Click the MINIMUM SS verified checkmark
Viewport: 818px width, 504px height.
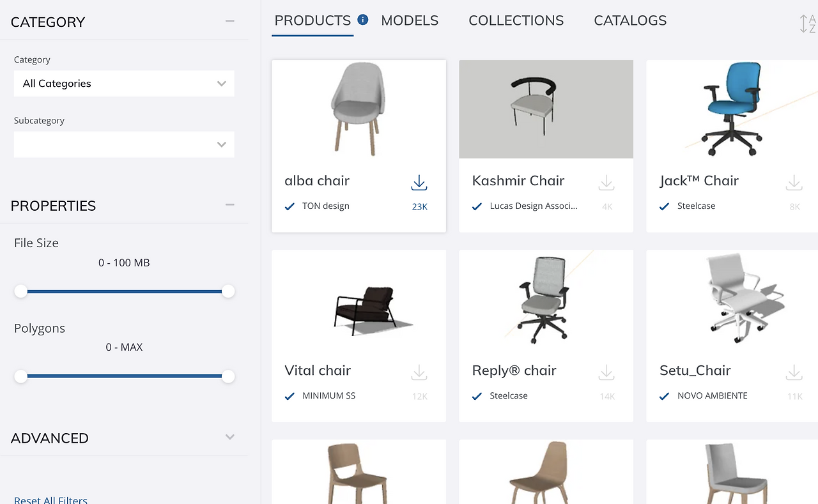[x=289, y=396]
